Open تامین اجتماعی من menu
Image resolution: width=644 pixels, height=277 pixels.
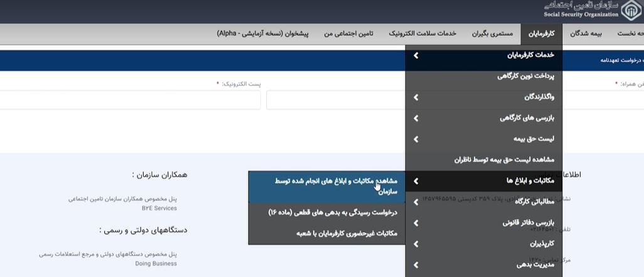(349, 34)
